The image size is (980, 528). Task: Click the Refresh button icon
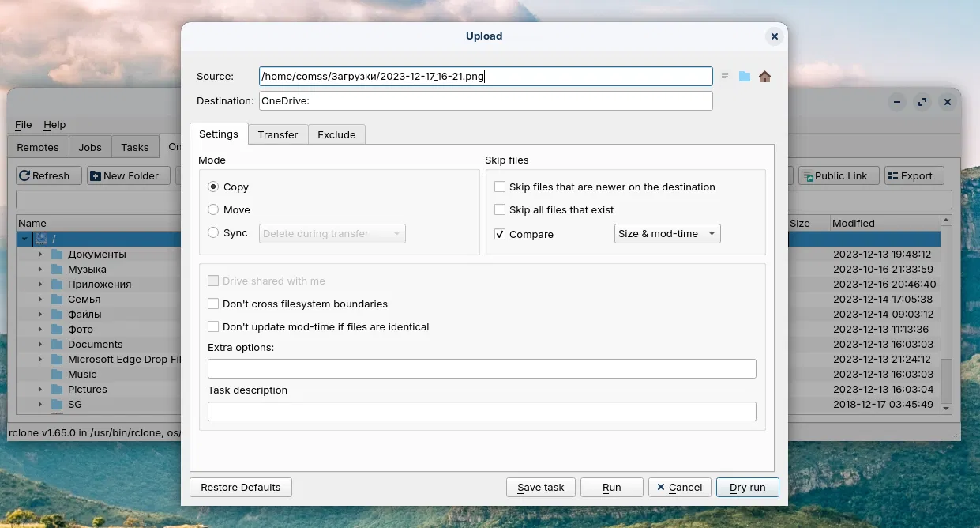[x=25, y=175]
